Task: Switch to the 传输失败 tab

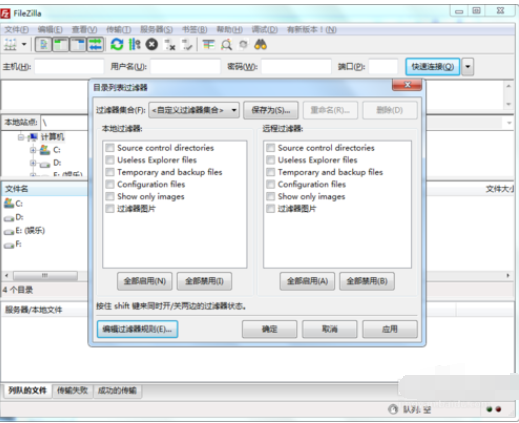Action: (73, 390)
